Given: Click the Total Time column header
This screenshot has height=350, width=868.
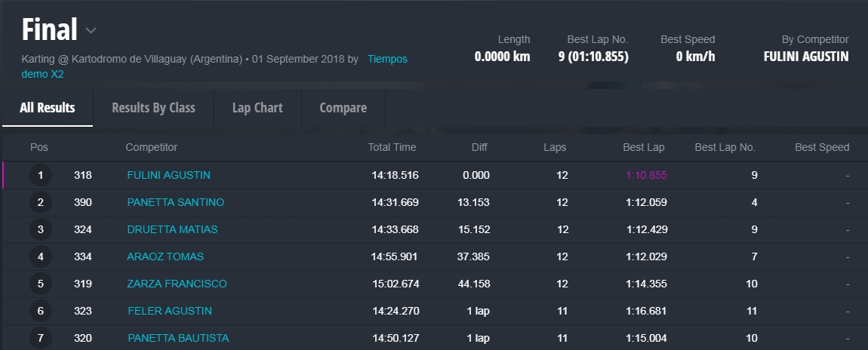Looking at the screenshot, I should [392, 147].
